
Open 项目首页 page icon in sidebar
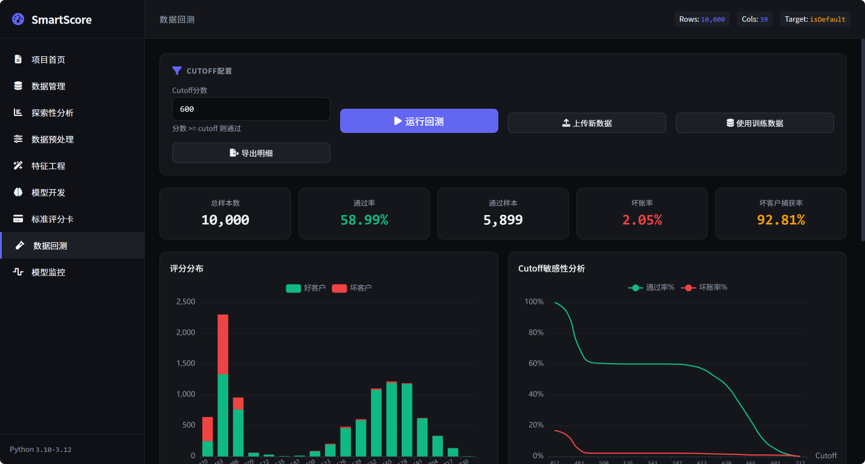(x=18, y=59)
